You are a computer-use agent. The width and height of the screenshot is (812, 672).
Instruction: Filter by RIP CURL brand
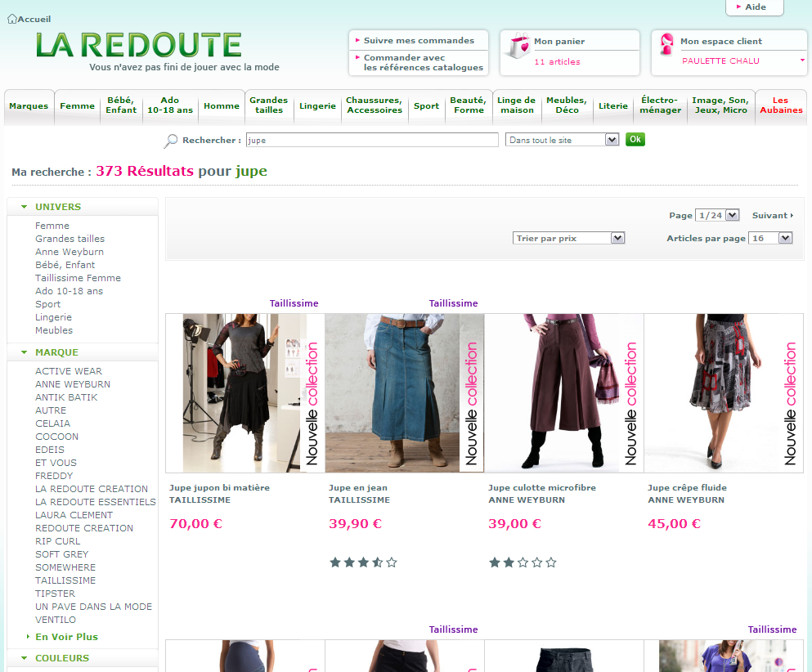tap(57, 541)
